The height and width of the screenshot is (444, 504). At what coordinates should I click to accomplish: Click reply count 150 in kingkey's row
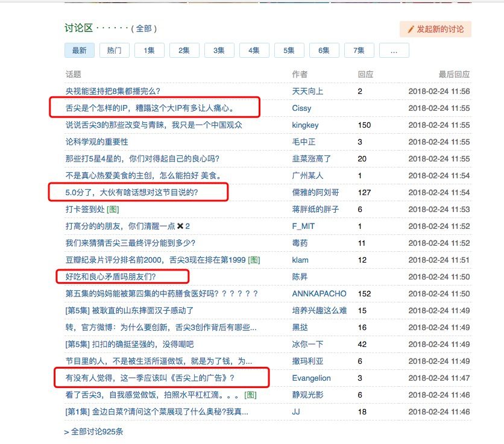365,125
